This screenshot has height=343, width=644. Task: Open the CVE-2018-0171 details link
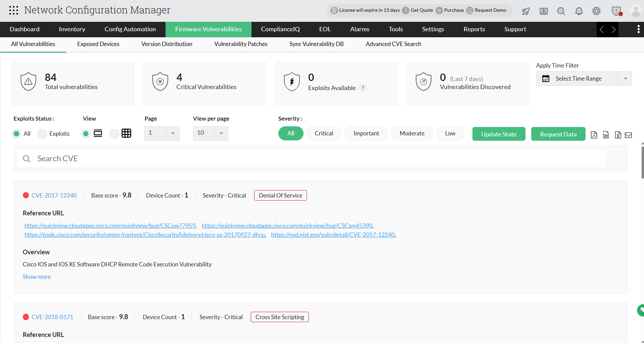tap(52, 317)
